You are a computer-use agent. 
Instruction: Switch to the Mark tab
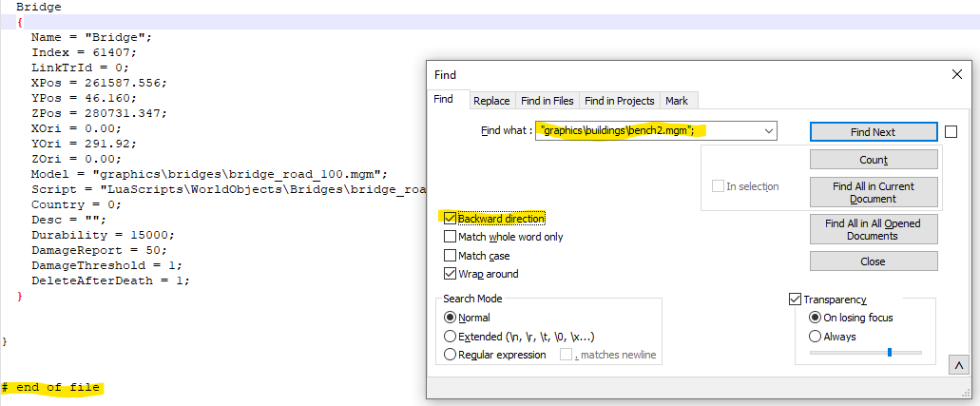click(677, 100)
